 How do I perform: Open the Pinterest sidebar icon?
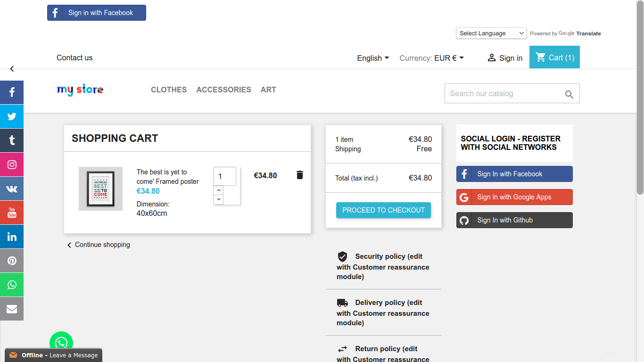click(x=12, y=261)
